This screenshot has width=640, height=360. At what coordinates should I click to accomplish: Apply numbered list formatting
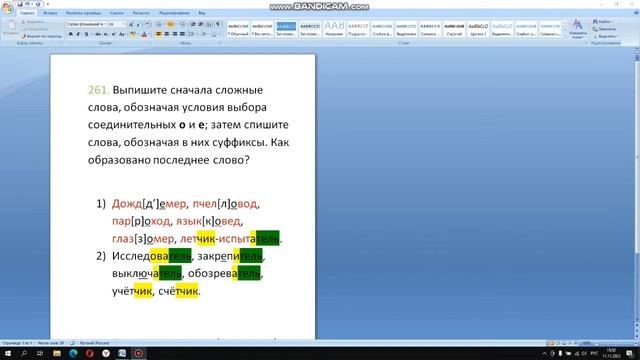pyautogui.click(x=171, y=24)
